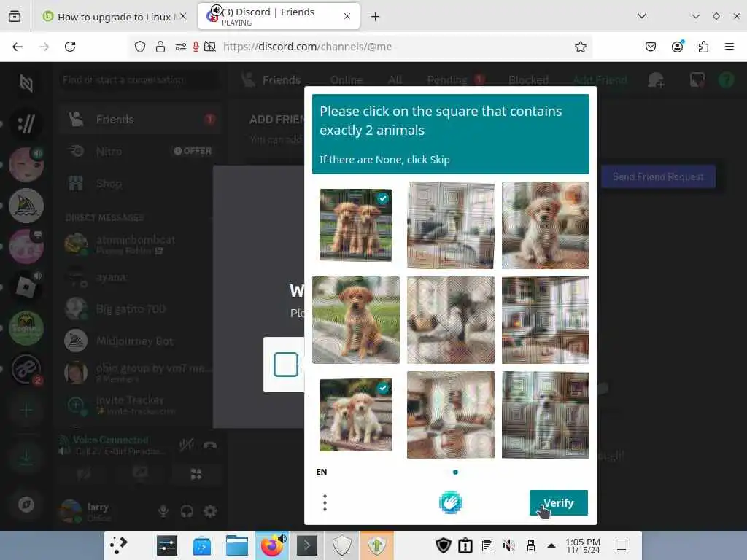The height and width of the screenshot is (560, 747).
Task: Click the New Group DM icon
Action: (656, 80)
